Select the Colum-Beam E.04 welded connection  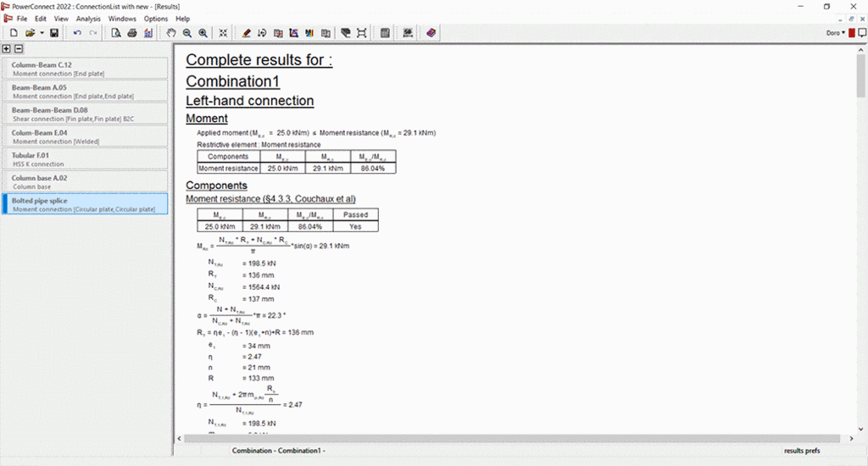(85, 136)
